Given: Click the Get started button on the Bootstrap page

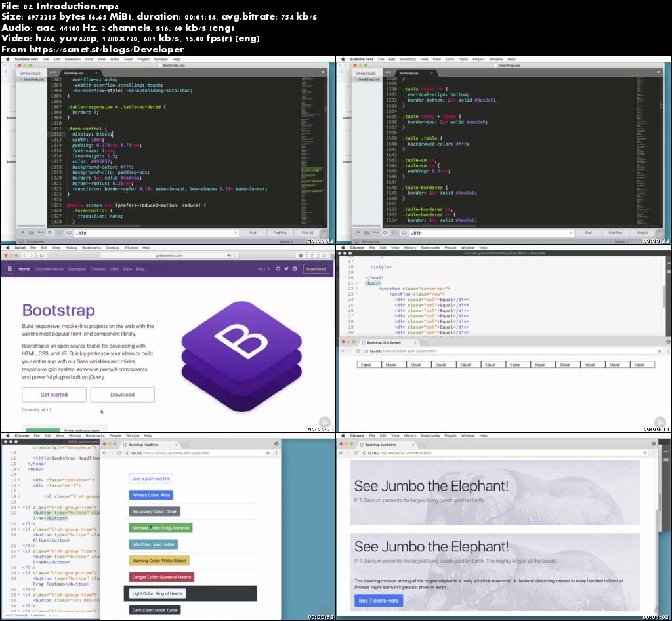Looking at the screenshot, I should pyautogui.click(x=54, y=395).
